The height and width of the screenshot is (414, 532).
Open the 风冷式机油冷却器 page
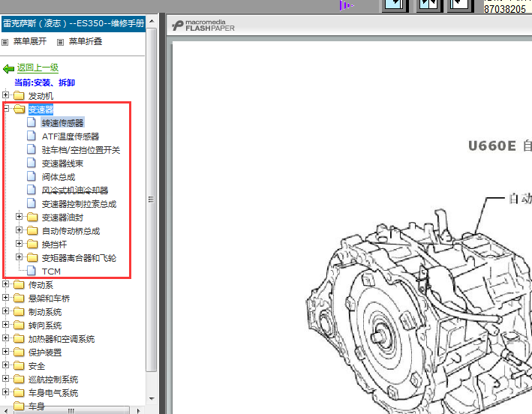[x=75, y=190]
